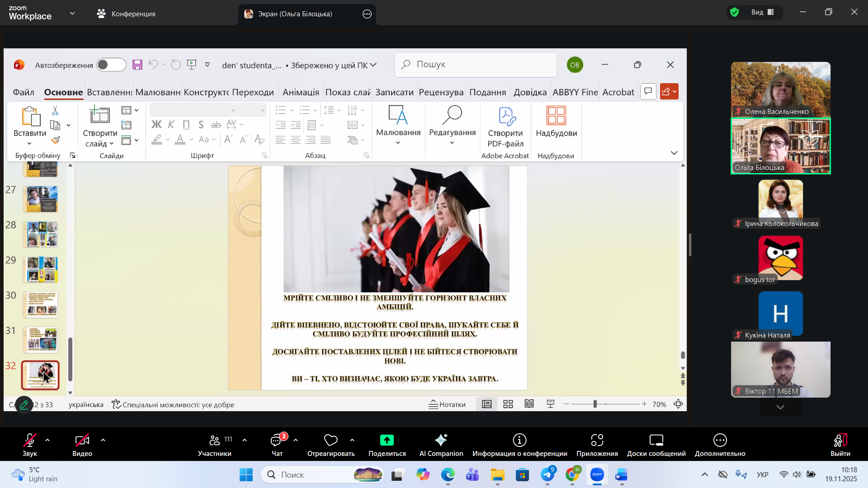Open the Файл menu tab
Image resolution: width=868 pixels, height=488 pixels.
click(x=24, y=92)
